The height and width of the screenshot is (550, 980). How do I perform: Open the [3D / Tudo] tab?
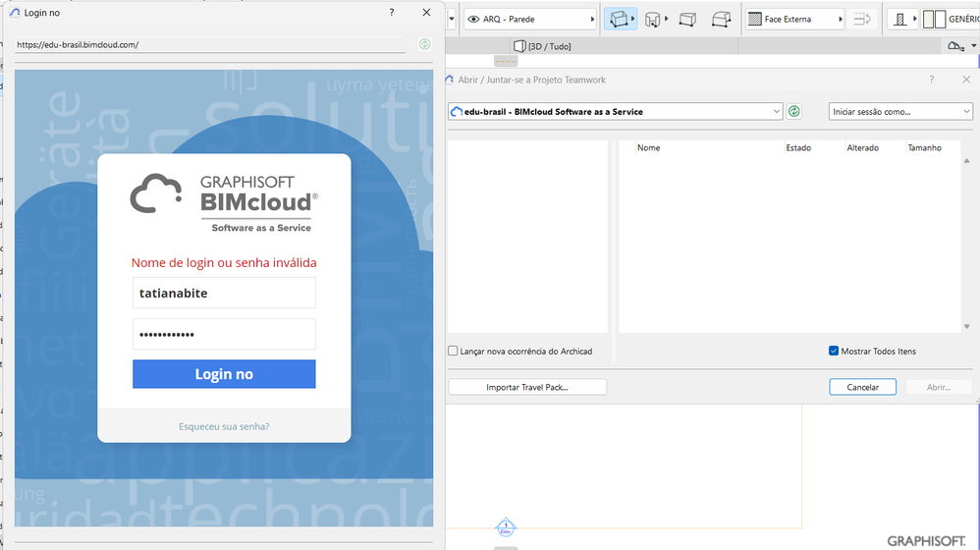[x=542, y=46]
